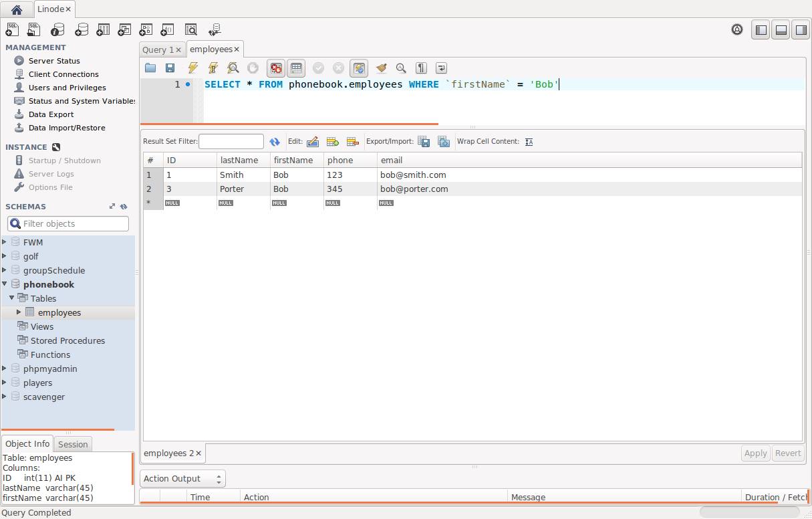
Task: Create a new schema from main toolbar
Action: [x=81, y=29]
